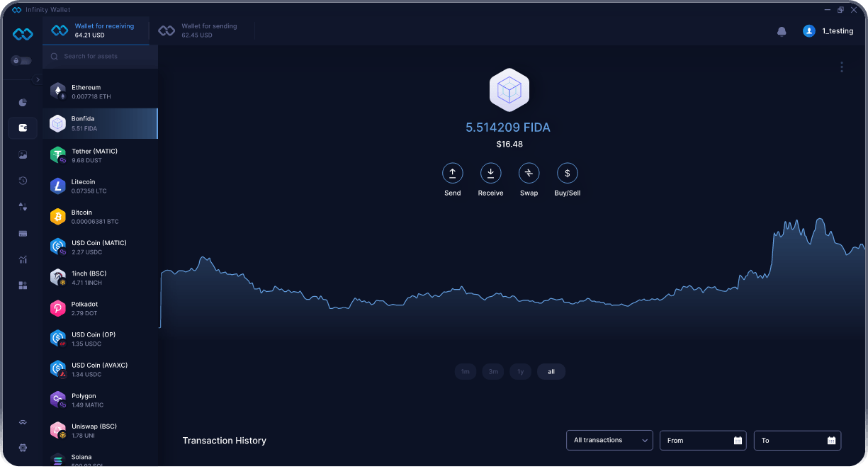Open notifications bell icon
The image size is (868, 469).
(782, 31)
